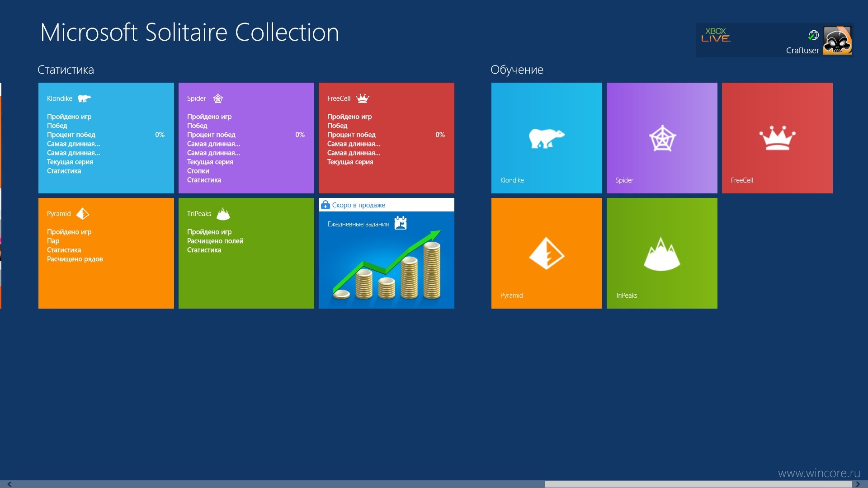This screenshot has height=488, width=868.
Task: Click Расчищено полей in the TriPeaks tile
Action: point(215,241)
